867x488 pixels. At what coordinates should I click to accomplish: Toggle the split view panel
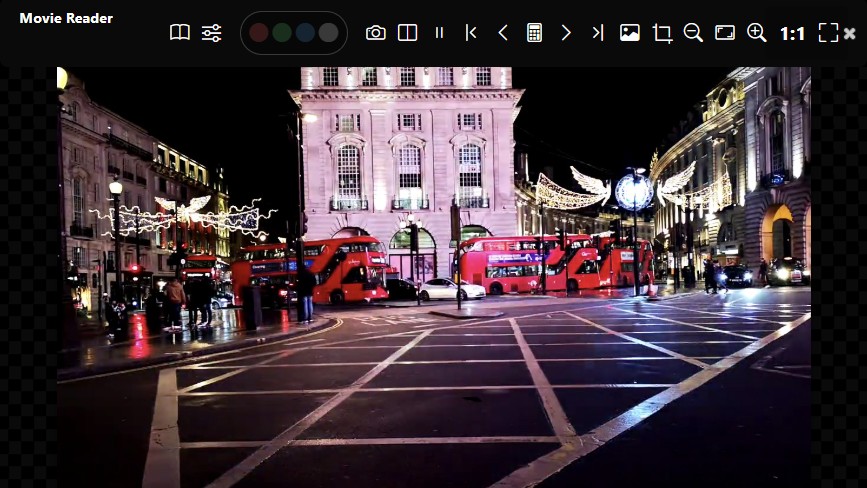pyautogui.click(x=408, y=33)
